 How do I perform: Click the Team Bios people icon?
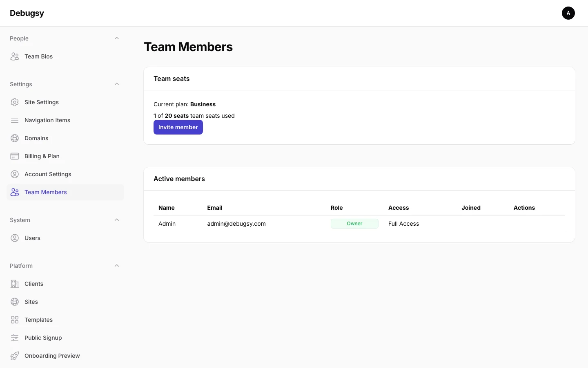tap(15, 56)
